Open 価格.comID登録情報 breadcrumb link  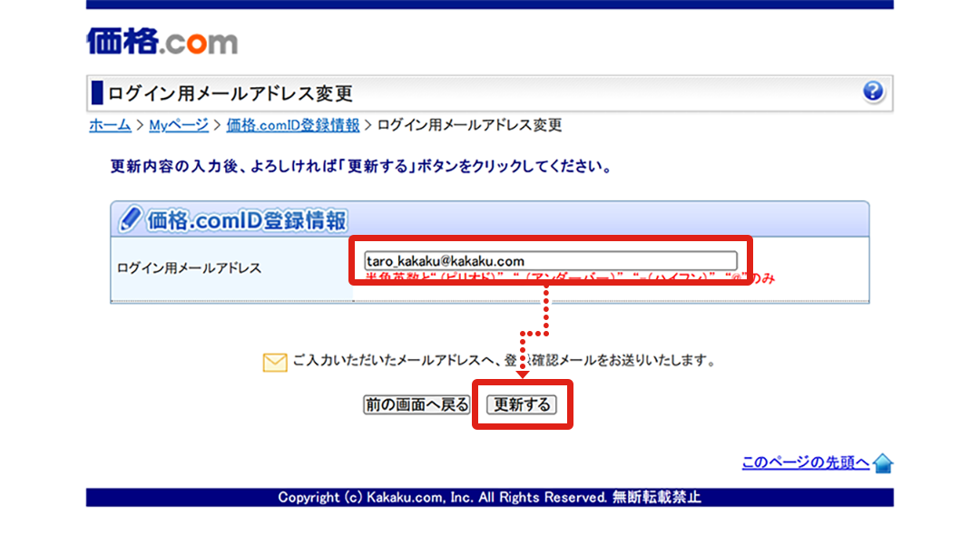click(292, 125)
